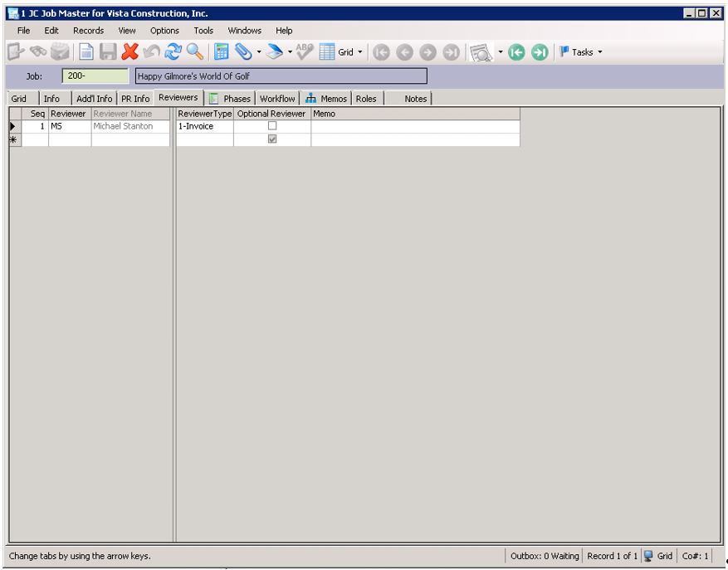
Task: Select the Reviewers tab
Action: [x=178, y=97]
